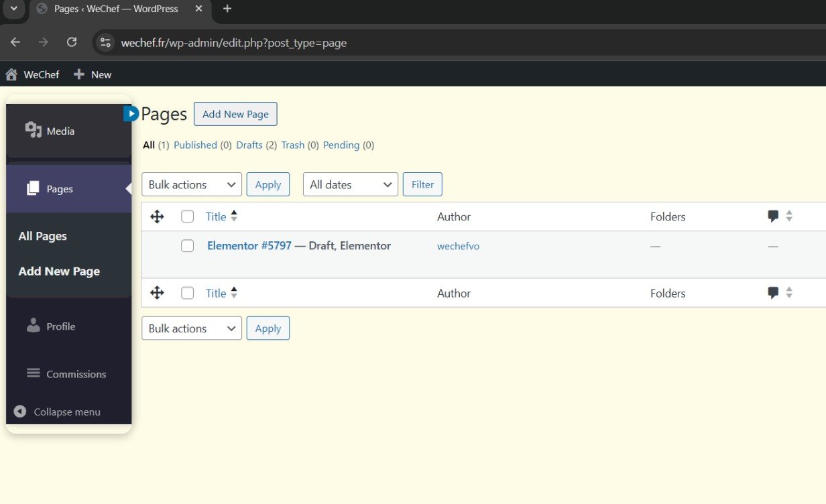Image resolution: width=826 pixels, height=504 pixels.
Task: Filter by Published pages link
Action: (x=195, y=145)
